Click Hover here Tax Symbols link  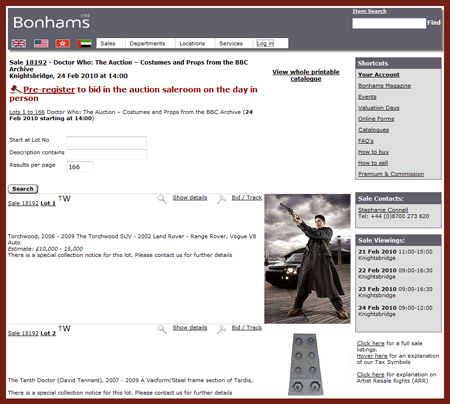372,356
